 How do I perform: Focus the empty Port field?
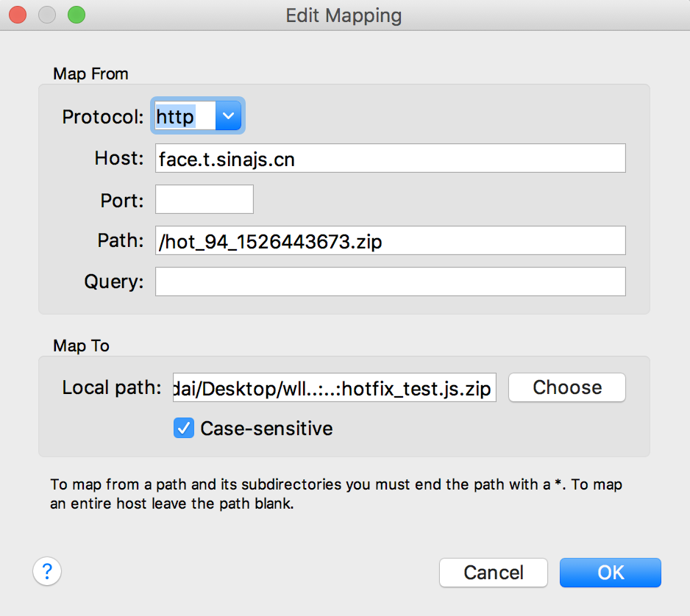(x=204, y=199)
